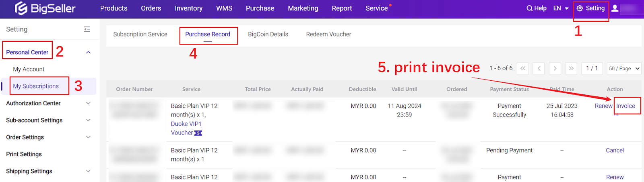The image size is (644, 182).
Task: Open the Redeem Voucher tab
Action: pos(328,35)
